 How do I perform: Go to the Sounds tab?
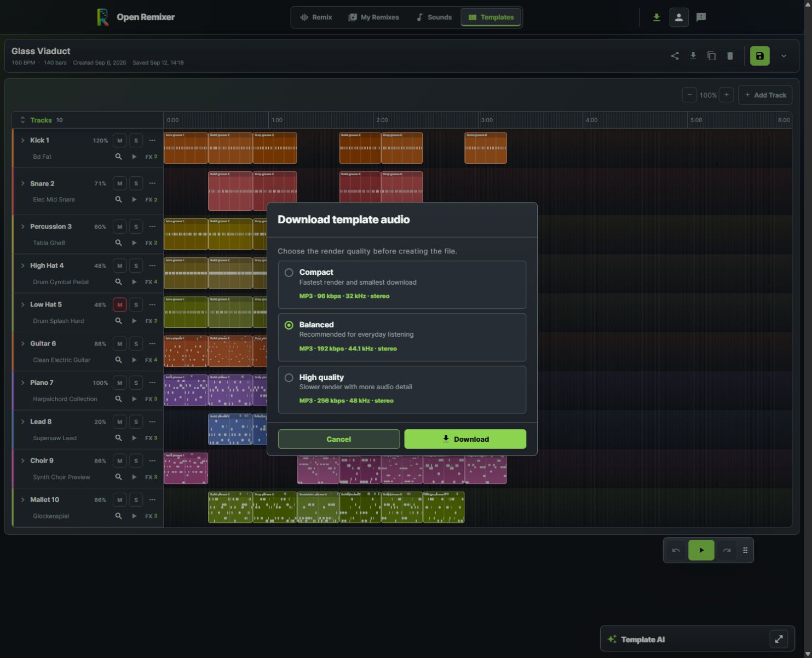click(x=434, y=17)
